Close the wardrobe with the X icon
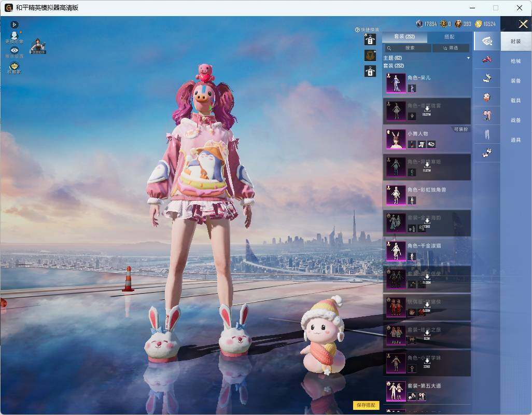The height and width of the screenshot is (415, 532). coord(523,24)
